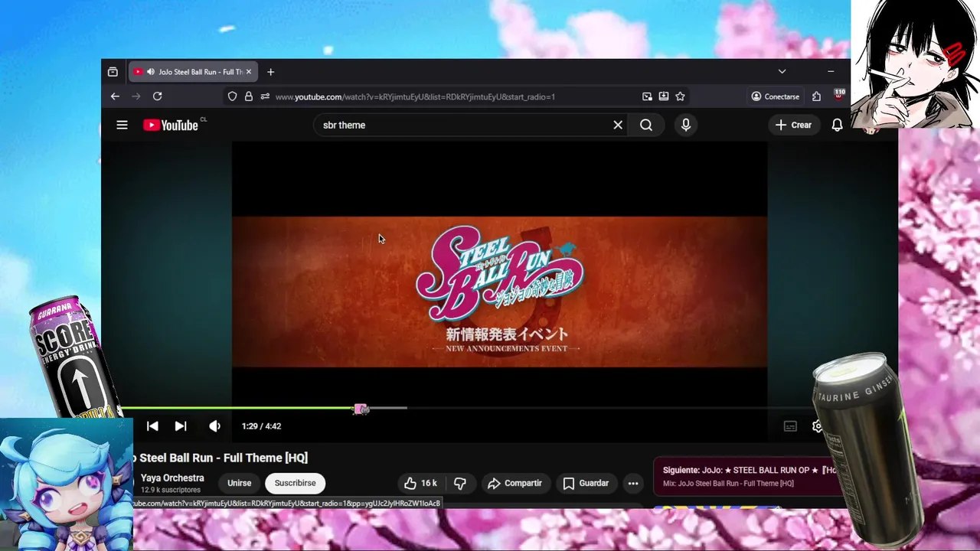Click the Conectarse account button

tap(775, 96)
